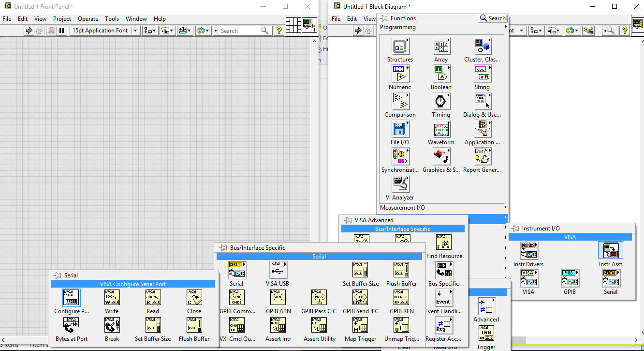
Task: Pin the Functions palette with the thumbtack
Action: 384,18
